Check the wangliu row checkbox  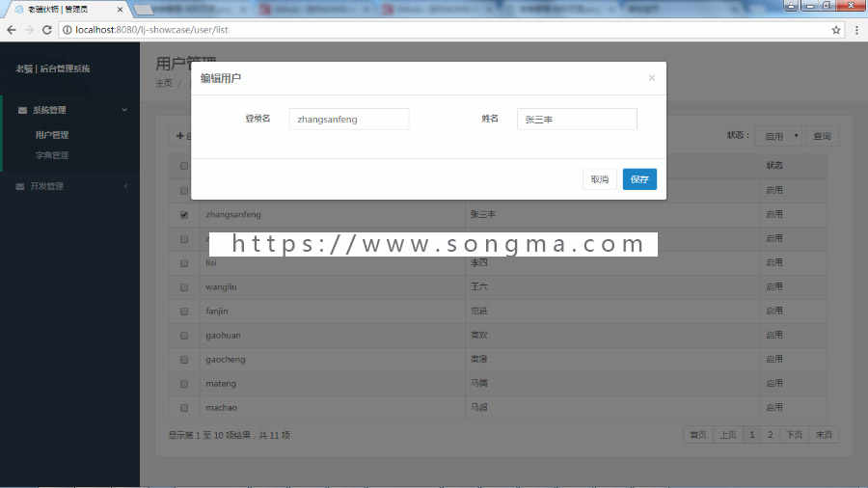click(184, 287)
